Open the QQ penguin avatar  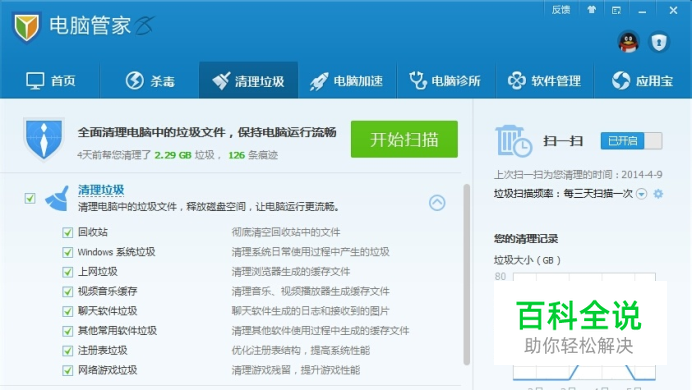point(628,43)
